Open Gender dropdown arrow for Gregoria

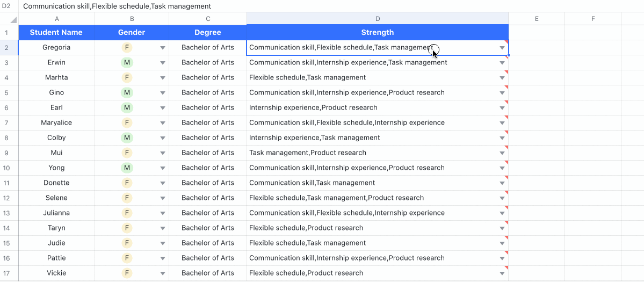pyautogui.click(x=162, y=48)
